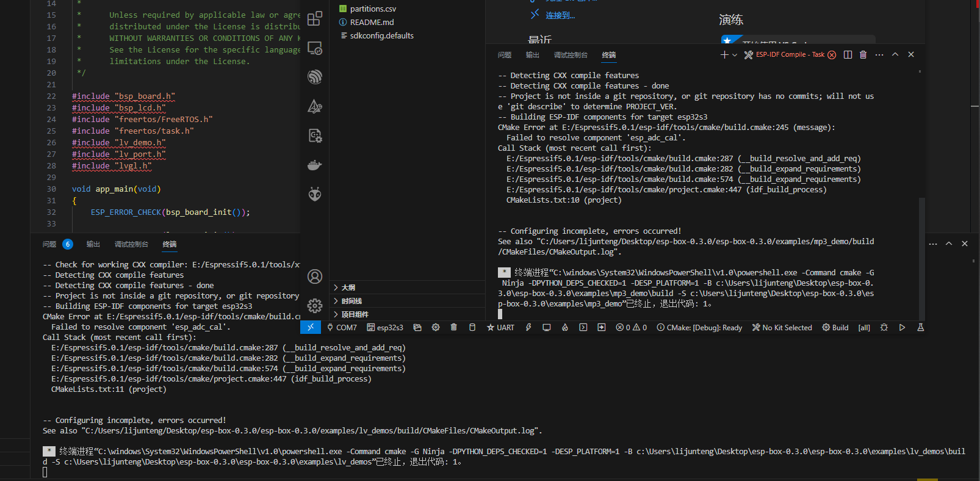Viewport: 980px width, 481px height.
Task: Open the Docker view icon
Action: tap(315, 165)
